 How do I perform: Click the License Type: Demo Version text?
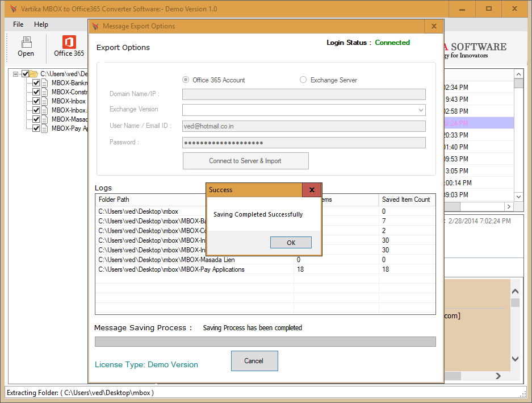tap(146, 364)
